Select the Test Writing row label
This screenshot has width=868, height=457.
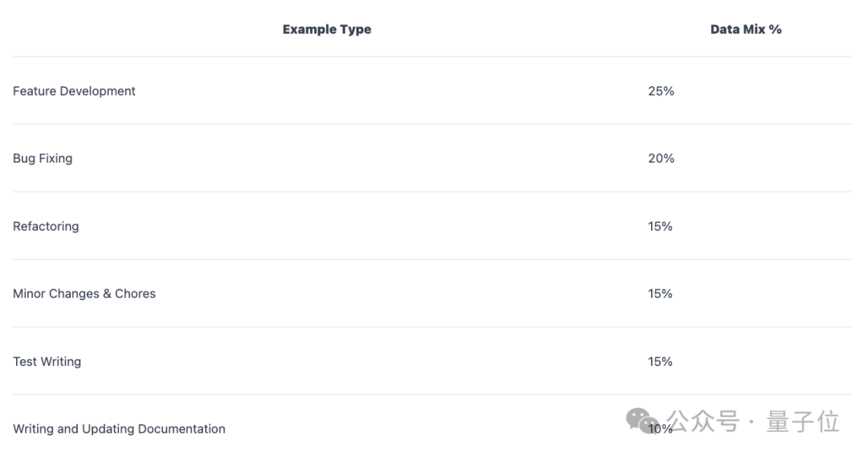(47, 361)
